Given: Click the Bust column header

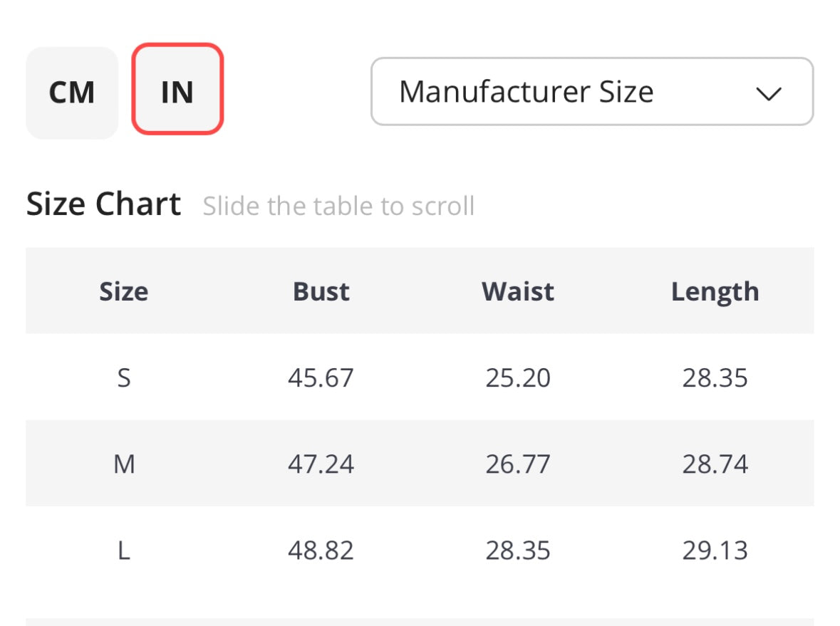Looking at the screenshot, I should tap(321, 291).
